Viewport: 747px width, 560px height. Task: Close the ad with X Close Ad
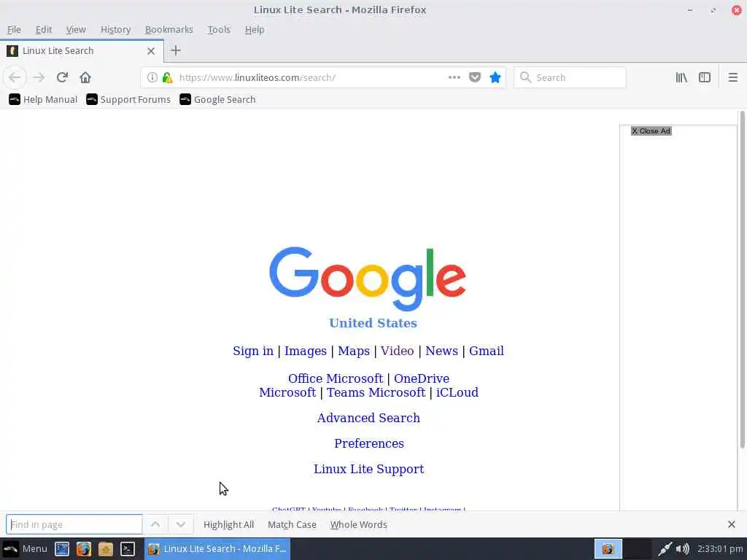click(x=651, y=131)
